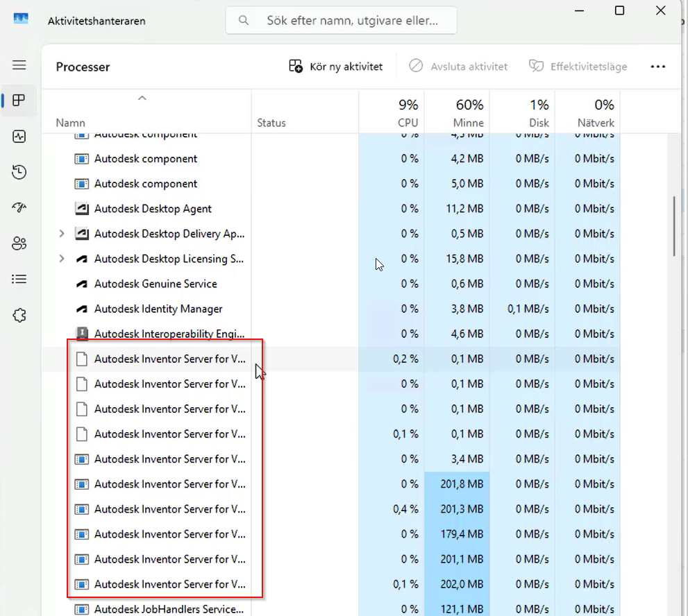Screen dimensions: 688x616
Task: Open the Startup apps sidebar icon
Action: pos(19,207)
